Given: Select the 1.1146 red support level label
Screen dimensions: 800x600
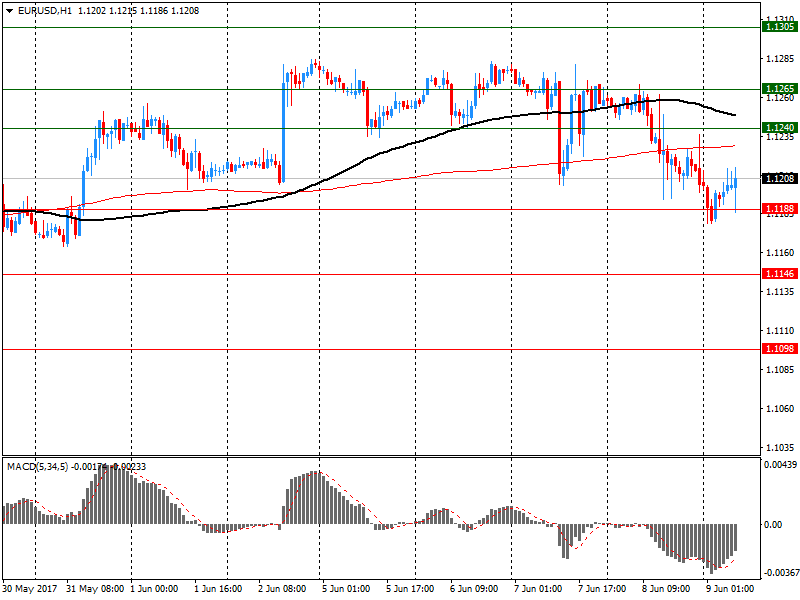Looking at the screenshot, I should click(779, 274).
